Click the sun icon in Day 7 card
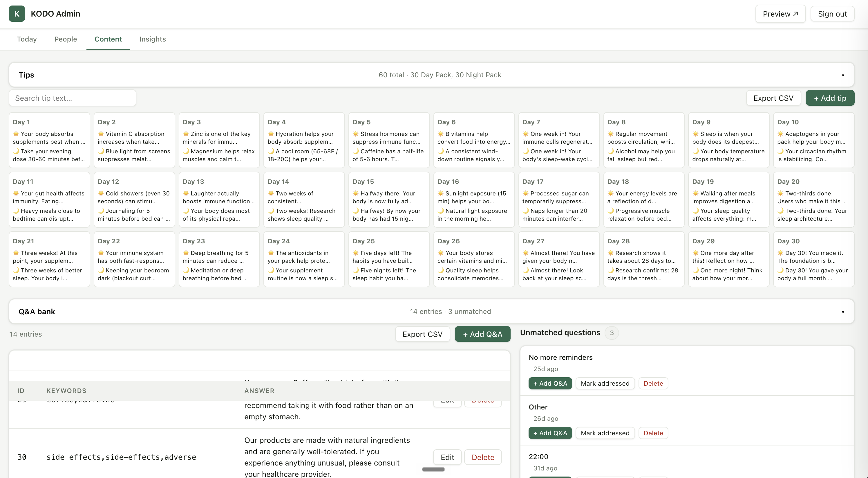Screen dimensions: 868x478 (525, 134)
